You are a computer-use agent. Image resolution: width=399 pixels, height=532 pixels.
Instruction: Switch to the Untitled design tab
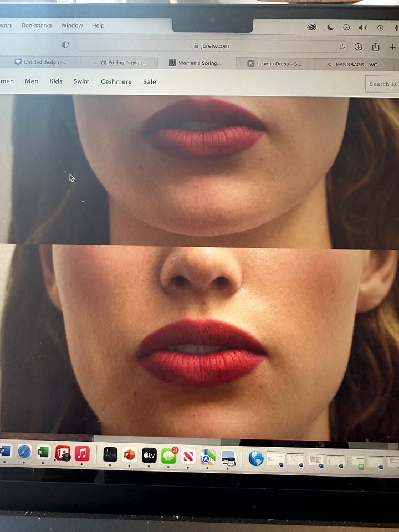[x=40, y=62]
